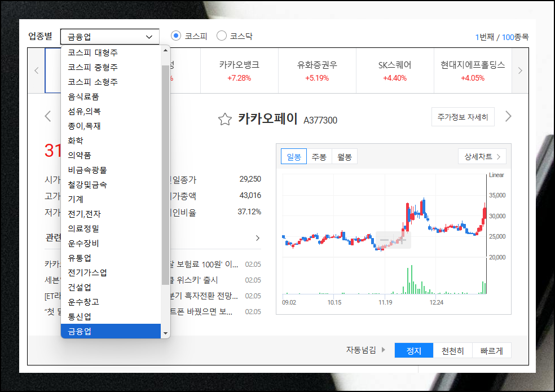Viewport: 555px width, 392px height.
Task: Pick 종이,목재 in the sector dropdown
Action: point(111,126)
